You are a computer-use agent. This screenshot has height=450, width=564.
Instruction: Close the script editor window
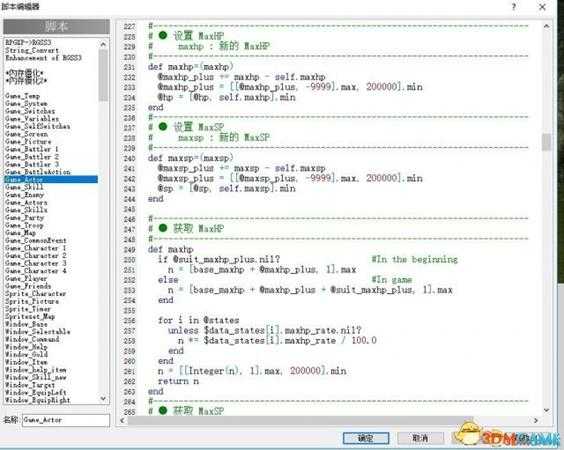(542, 7)
